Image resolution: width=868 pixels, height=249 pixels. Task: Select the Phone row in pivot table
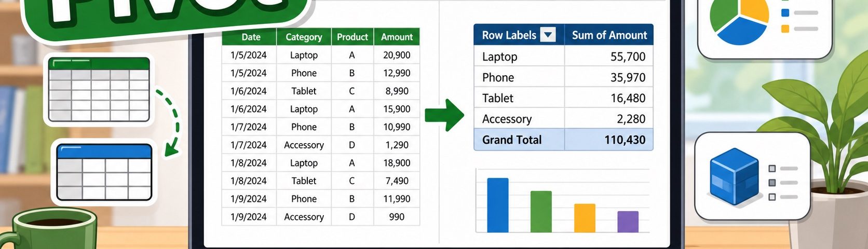click(x=563, y=77)
